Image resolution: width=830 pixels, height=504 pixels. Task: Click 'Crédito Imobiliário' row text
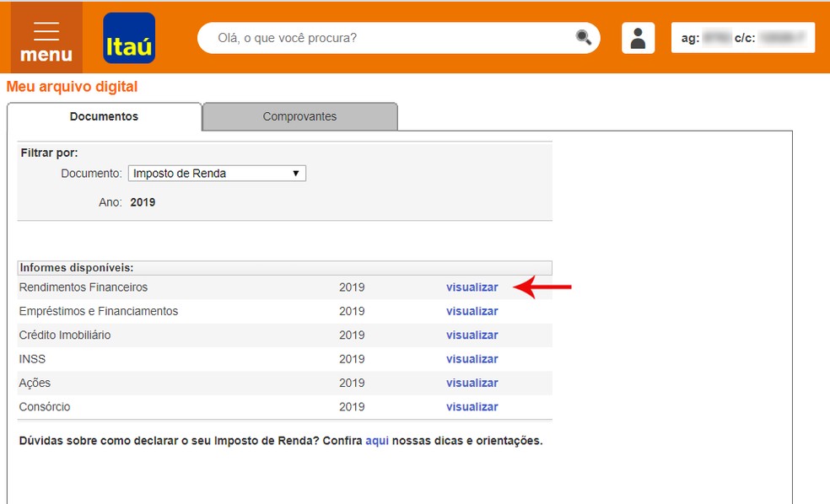(x=65, y=335)
